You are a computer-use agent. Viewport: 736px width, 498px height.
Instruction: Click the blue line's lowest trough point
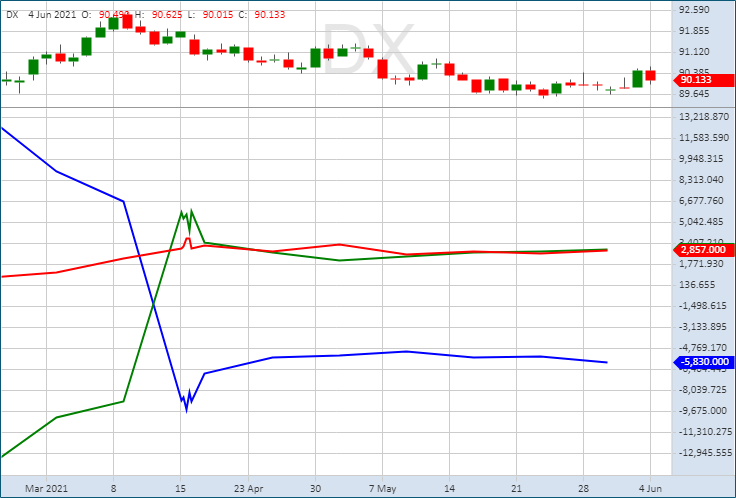coord(186,410)
